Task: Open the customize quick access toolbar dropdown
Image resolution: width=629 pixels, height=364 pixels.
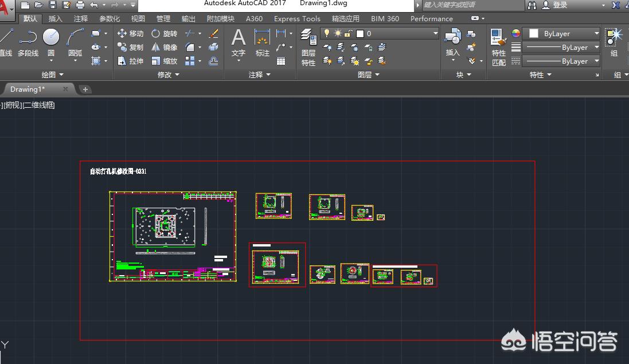Action: point(133,5)
